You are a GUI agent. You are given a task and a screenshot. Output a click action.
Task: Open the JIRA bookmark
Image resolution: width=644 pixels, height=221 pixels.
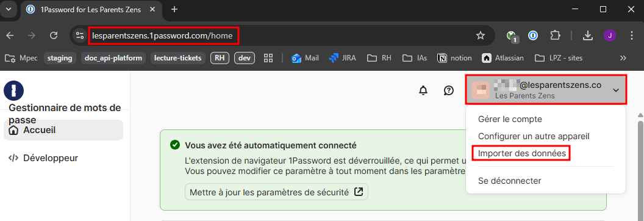343,58
